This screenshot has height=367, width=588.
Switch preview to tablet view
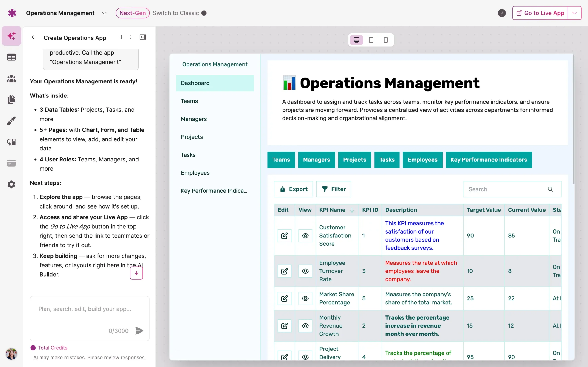pos(371,40)
